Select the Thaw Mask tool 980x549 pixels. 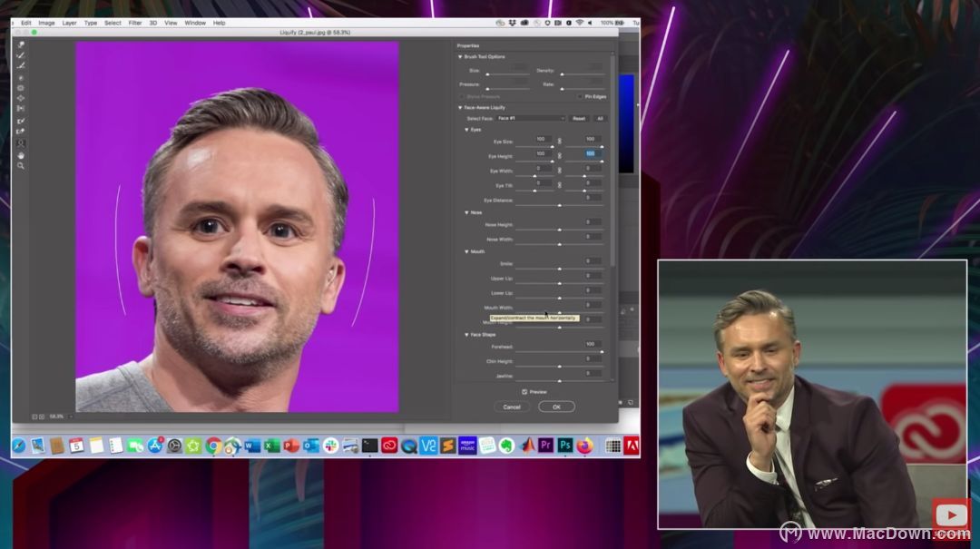(x=21, y=132)
